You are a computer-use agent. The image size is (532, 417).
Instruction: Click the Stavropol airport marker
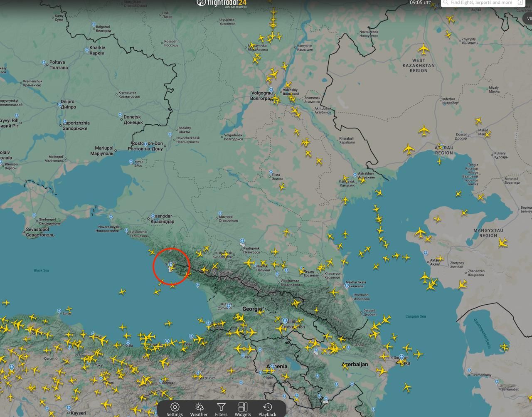coord(220,214)
